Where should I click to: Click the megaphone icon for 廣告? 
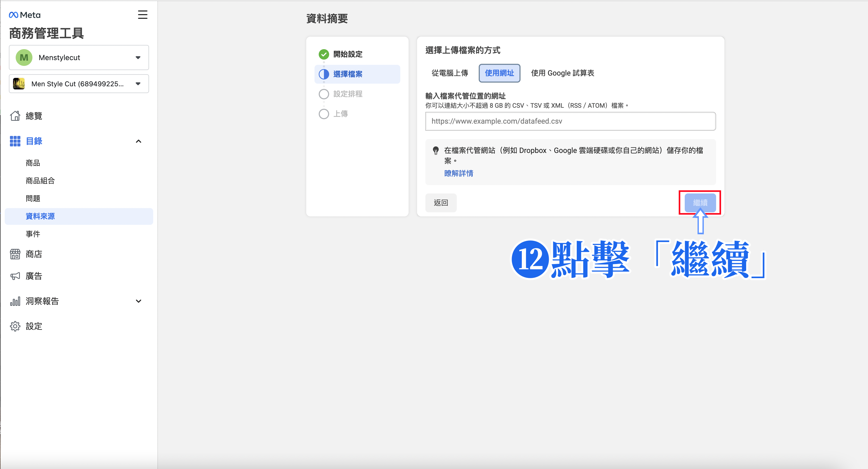[x=15, y=276]
